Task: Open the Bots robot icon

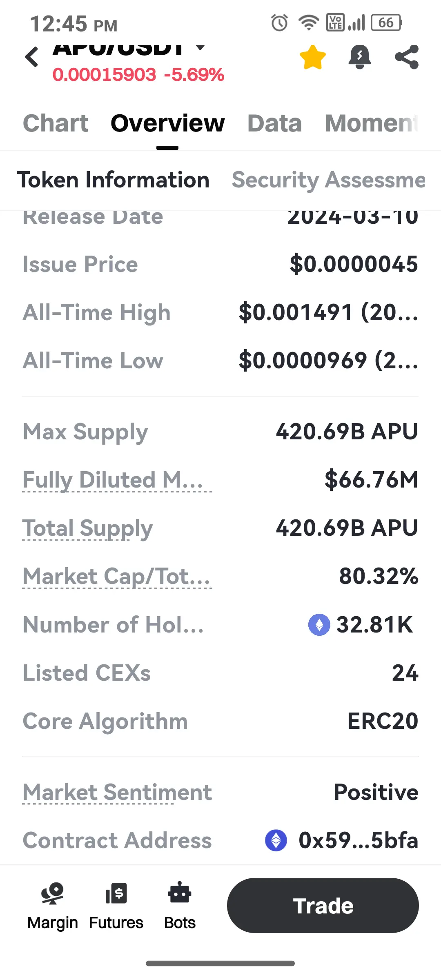Action: click(x=180, y=906)
